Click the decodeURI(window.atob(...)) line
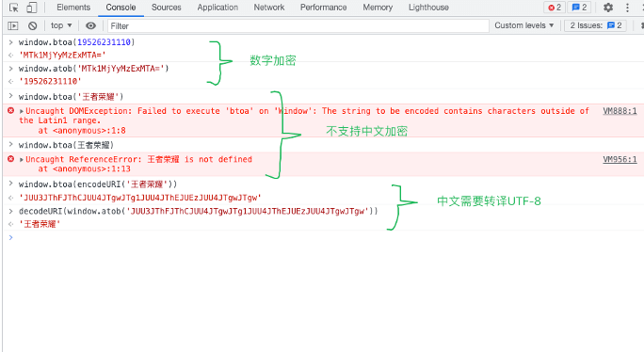Screen dimensions: 644x352 tap(198, 212)
